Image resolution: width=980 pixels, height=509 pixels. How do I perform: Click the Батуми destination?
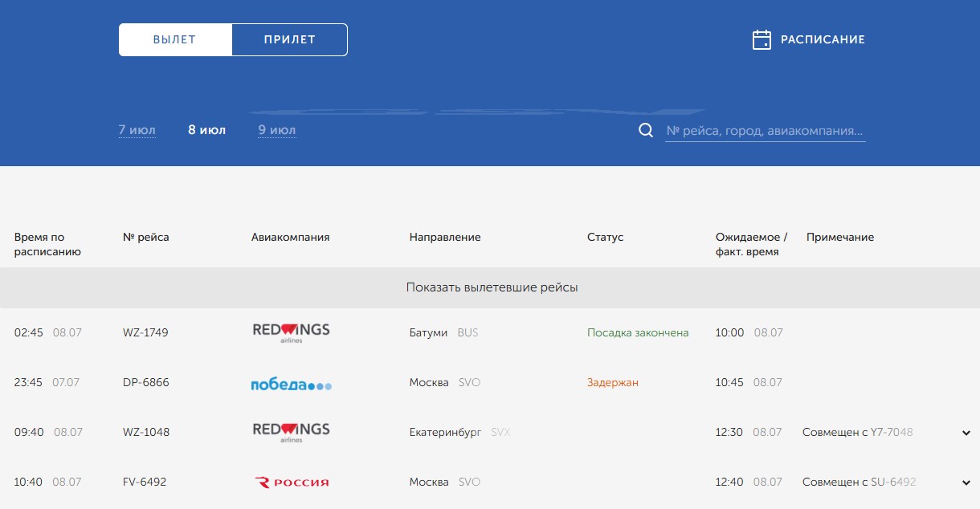[x=428, y=332]
